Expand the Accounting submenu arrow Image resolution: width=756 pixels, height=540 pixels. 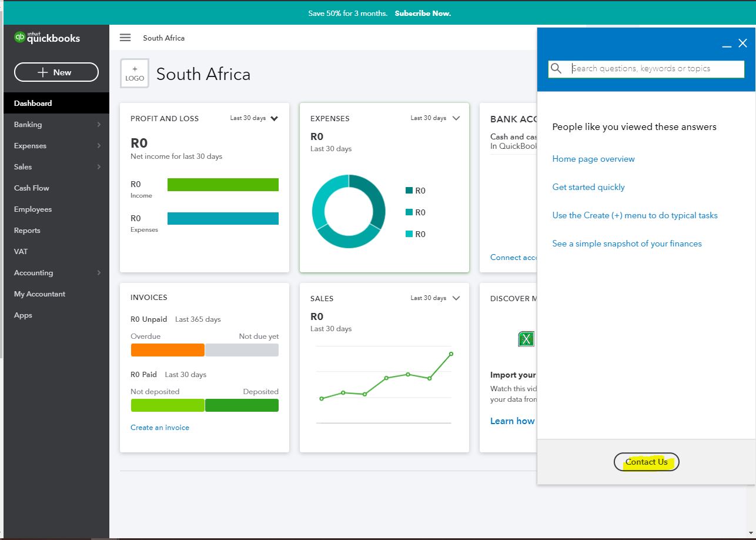click(99, 273)
